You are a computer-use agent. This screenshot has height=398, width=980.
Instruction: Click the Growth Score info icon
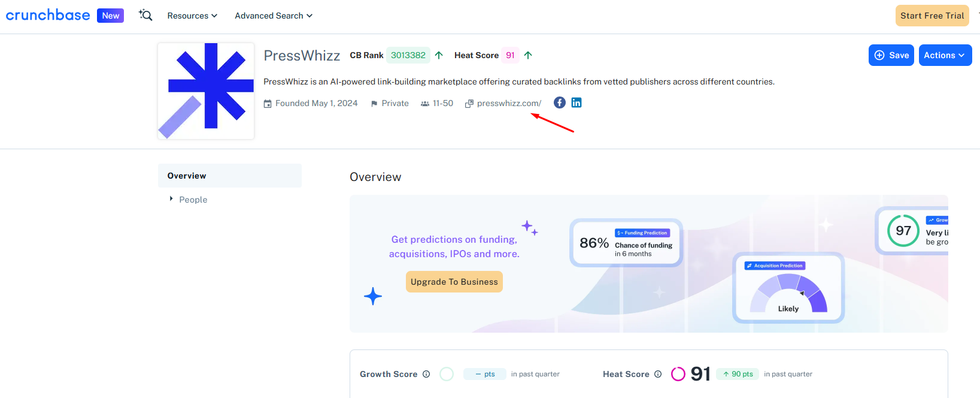[426, 374]
